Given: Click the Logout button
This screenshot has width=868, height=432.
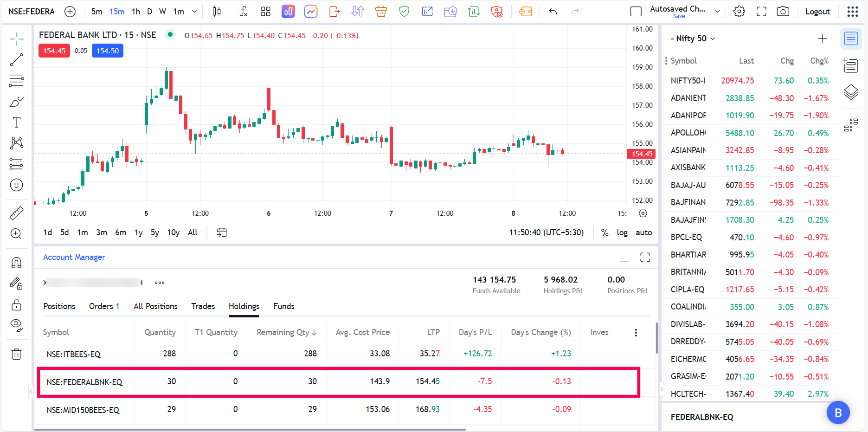Looking at the screenshot, I should (x=817, y=12).
